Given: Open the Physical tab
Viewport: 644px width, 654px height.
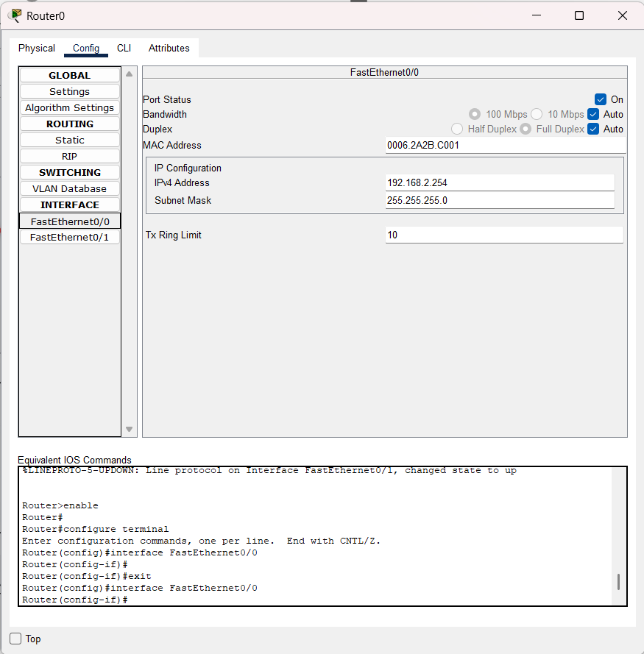Looking at the screenshot, I should click(37, 49).
